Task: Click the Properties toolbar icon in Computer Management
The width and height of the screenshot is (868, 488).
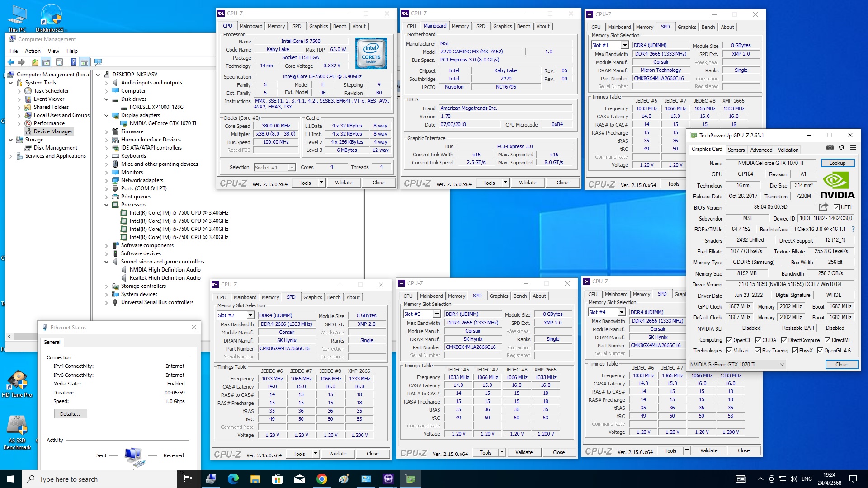Action: pyautogui.click(x=59, y=62)
